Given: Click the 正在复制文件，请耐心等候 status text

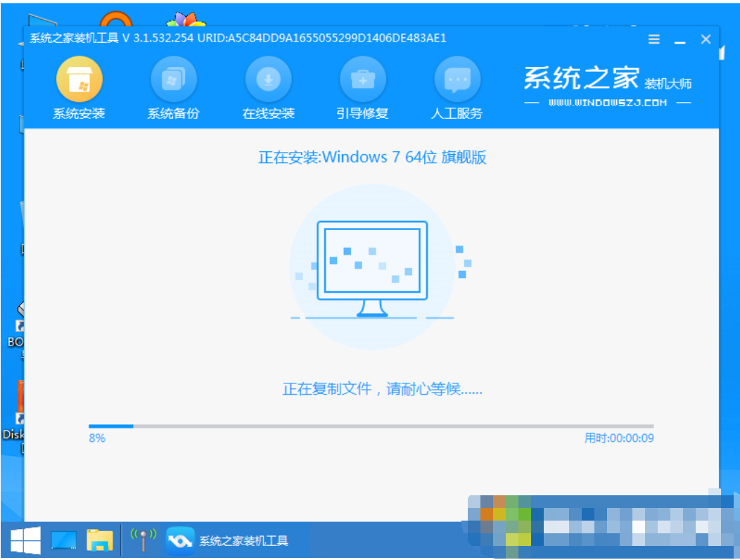Looking at the screenshot, I should tap(382, 389).
